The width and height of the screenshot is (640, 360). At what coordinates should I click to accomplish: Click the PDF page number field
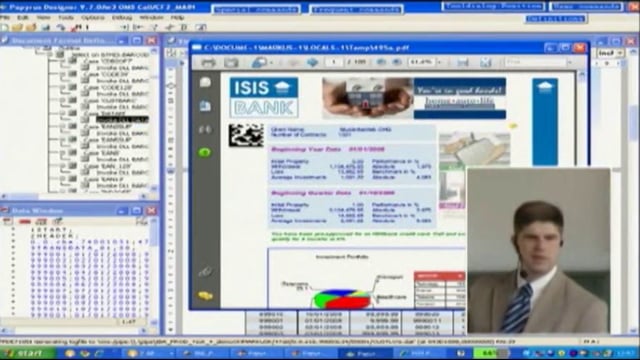[x=334, y=62]
